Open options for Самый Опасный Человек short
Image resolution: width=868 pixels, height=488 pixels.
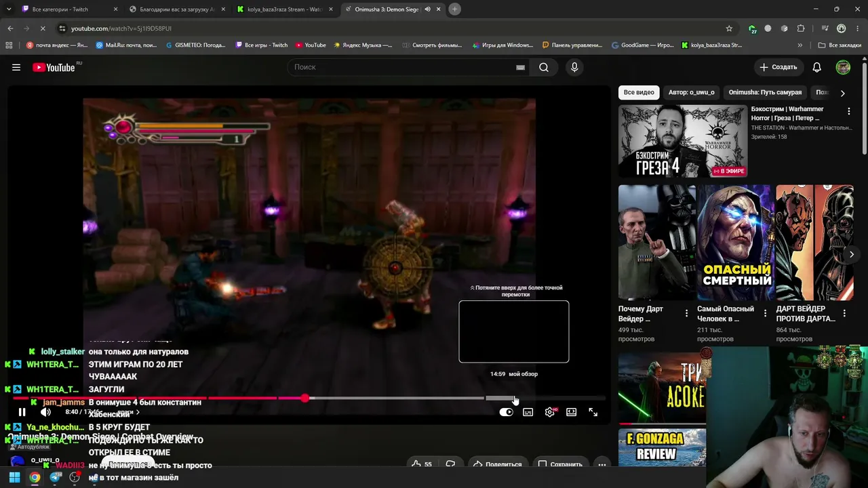(765, 313)
